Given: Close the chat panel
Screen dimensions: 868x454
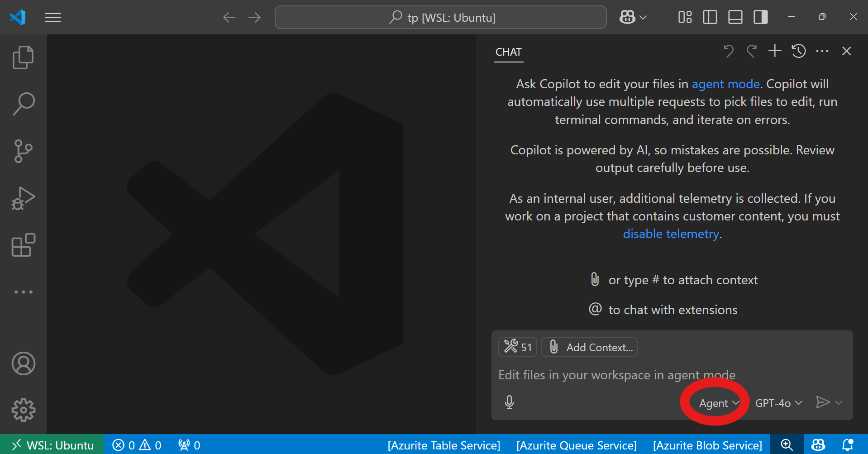Looking at the screenshot, I should pos(847,51).
